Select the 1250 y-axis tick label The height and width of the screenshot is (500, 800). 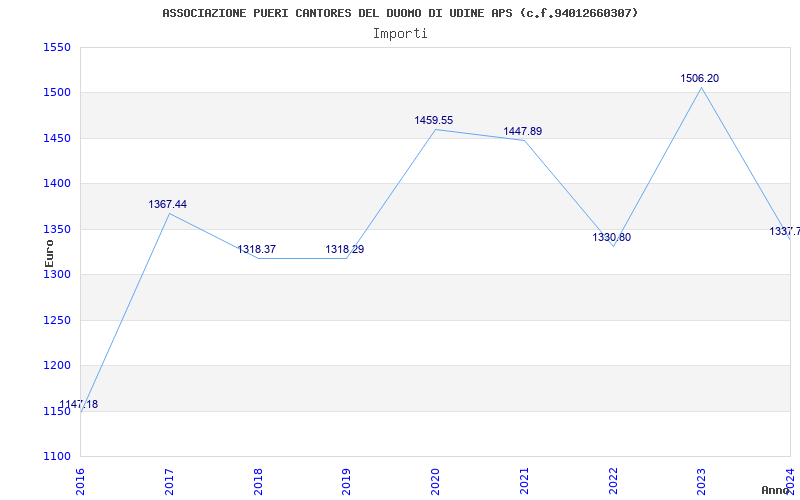(57, 320)
